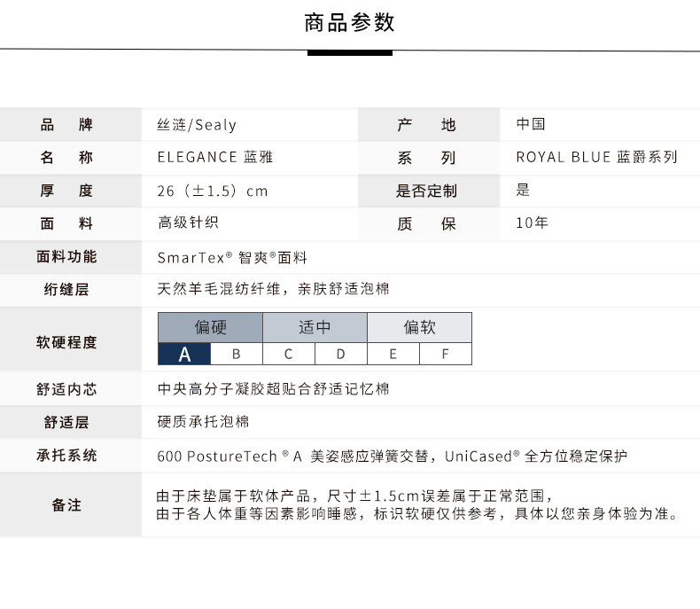The height and width of the screenshot is (609, 700).
Task: Select firmness grade E cell
Action: tap(393, 354)
